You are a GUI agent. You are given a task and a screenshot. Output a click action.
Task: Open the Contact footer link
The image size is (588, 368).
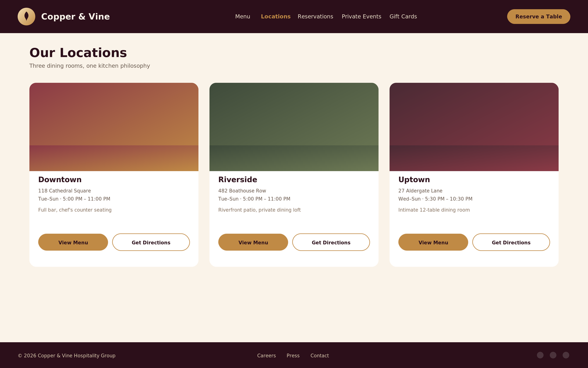pos(320,355)
